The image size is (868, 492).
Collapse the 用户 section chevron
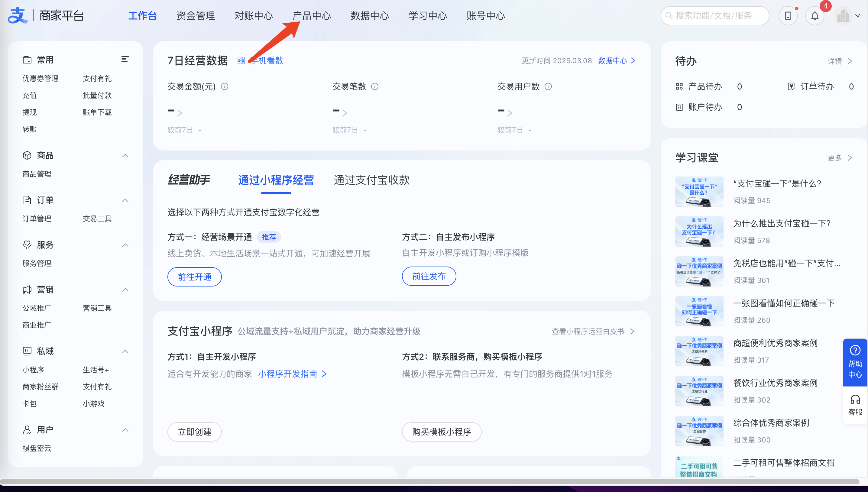point(125,430)
